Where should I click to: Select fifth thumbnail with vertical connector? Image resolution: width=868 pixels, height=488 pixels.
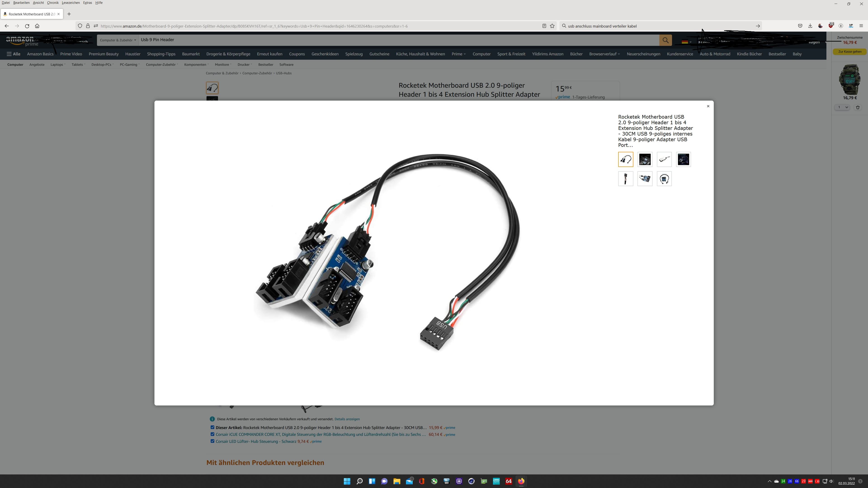coord(625,179)
